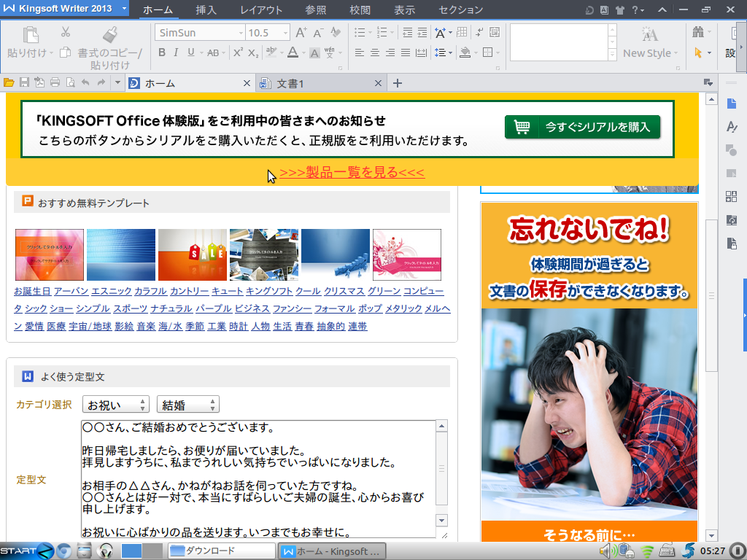Open the ビジネス template link

coord(252,308)
